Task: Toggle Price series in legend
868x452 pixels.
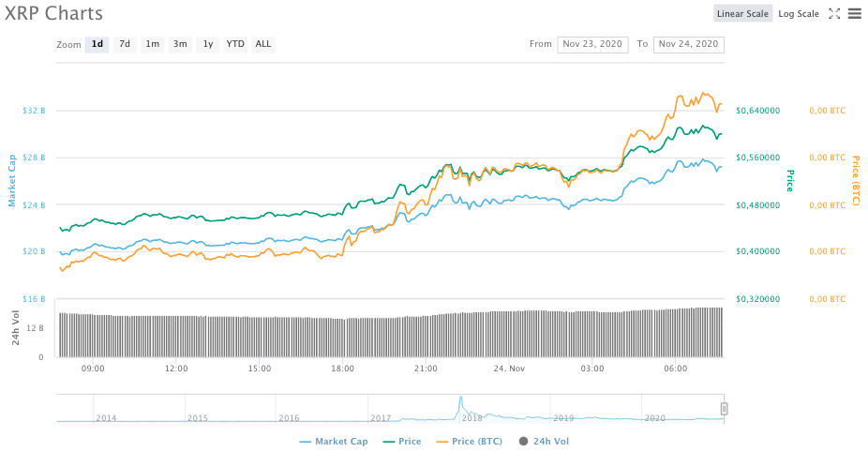Action: click(402, 442)
